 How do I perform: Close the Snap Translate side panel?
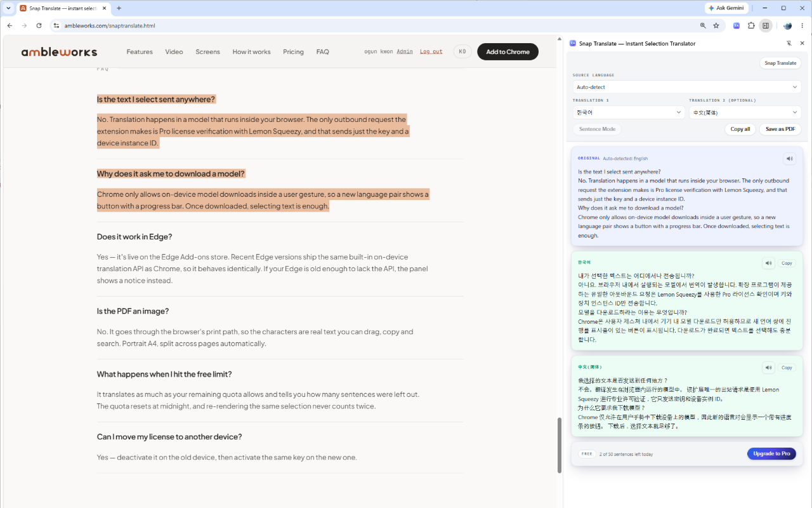tap(802, 43)
